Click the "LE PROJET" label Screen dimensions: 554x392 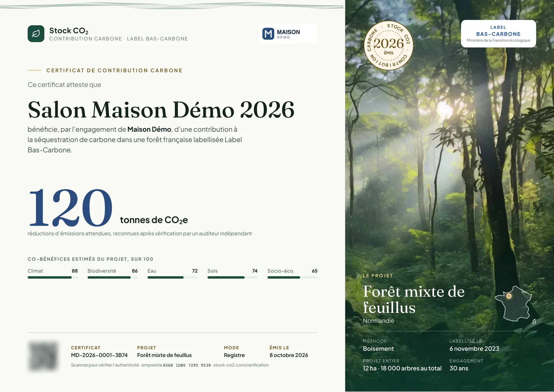[378, 276]
